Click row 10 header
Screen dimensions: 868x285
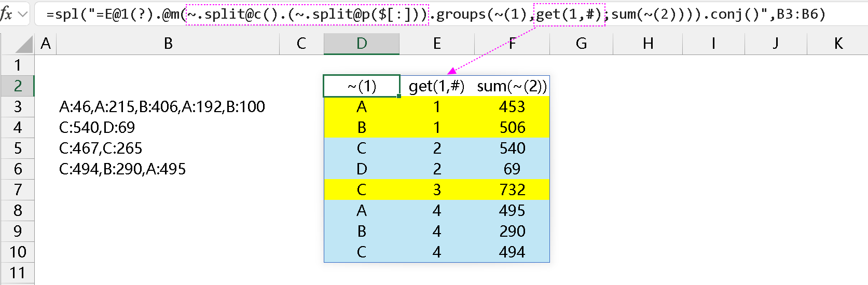pos(18,252)
